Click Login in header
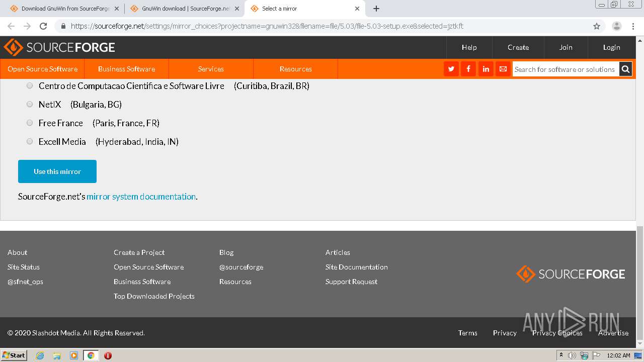Image resolution: width=644 pixels, height=362 pixels. tap(611, 47)
